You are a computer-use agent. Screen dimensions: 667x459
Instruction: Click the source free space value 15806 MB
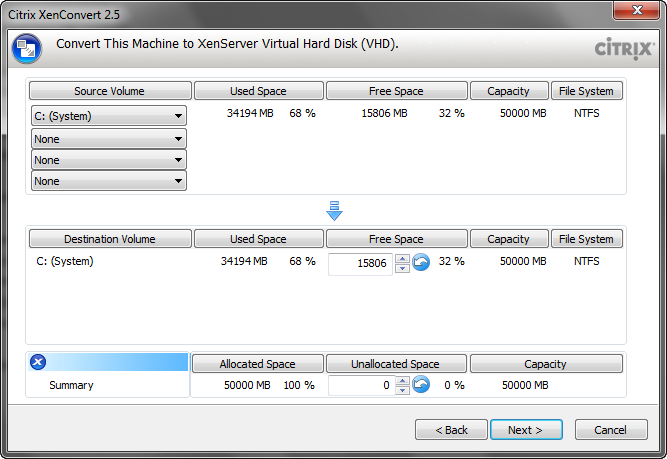click(x=385, y=113)
